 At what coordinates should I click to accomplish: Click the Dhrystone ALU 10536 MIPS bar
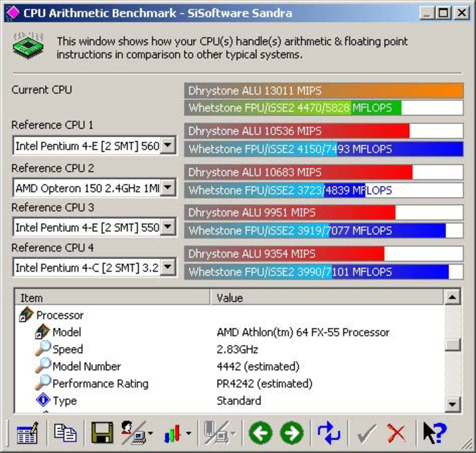click(x=323, y=131)
